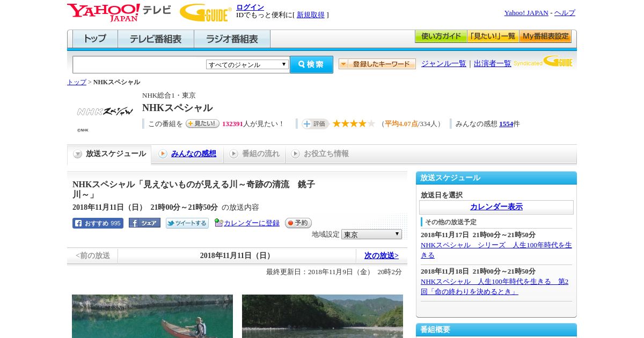The width and height of the screenshot is (644, 338).
Task: Click the Facebook シェア button
Action: (144, 223)
